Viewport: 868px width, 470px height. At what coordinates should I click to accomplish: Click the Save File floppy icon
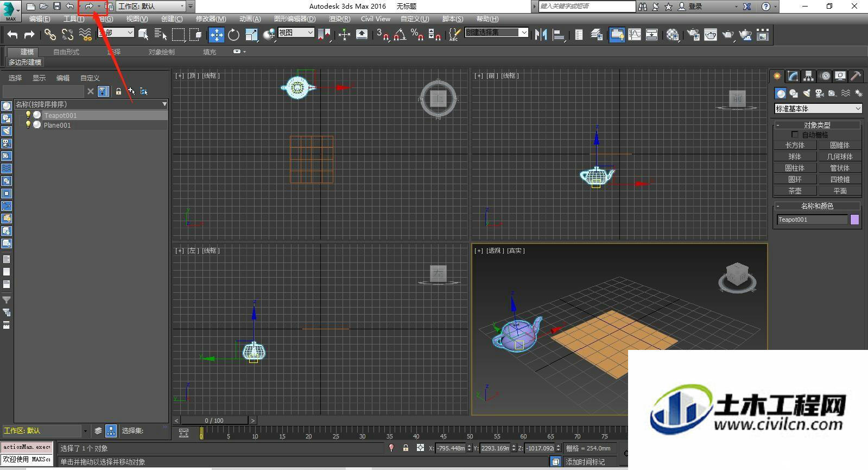tap(56, 7)
